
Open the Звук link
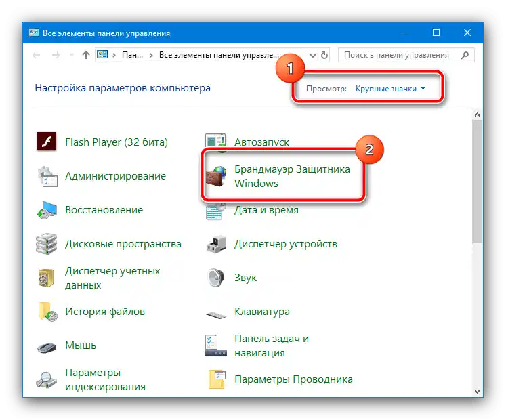point(246,278)
